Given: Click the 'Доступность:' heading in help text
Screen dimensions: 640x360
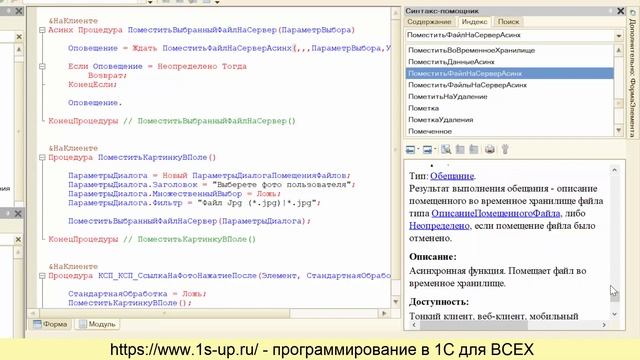Looking at the screenshot, I should coord(439,302).
